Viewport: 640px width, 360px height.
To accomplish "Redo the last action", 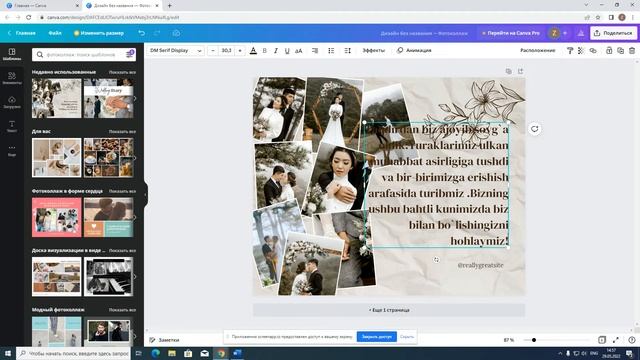I will pyautogui.click(x=157, y=33).
